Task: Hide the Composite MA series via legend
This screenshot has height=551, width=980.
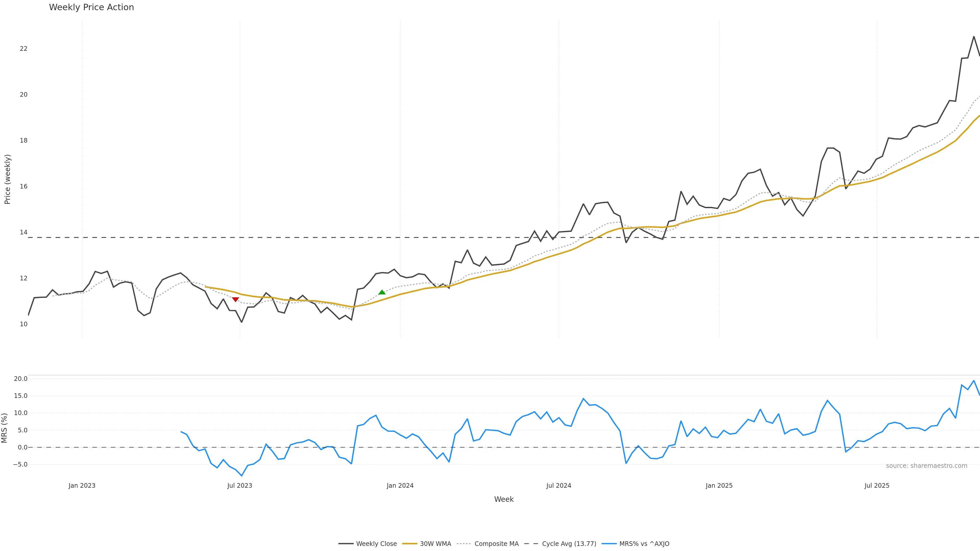Action: point(496,544)
